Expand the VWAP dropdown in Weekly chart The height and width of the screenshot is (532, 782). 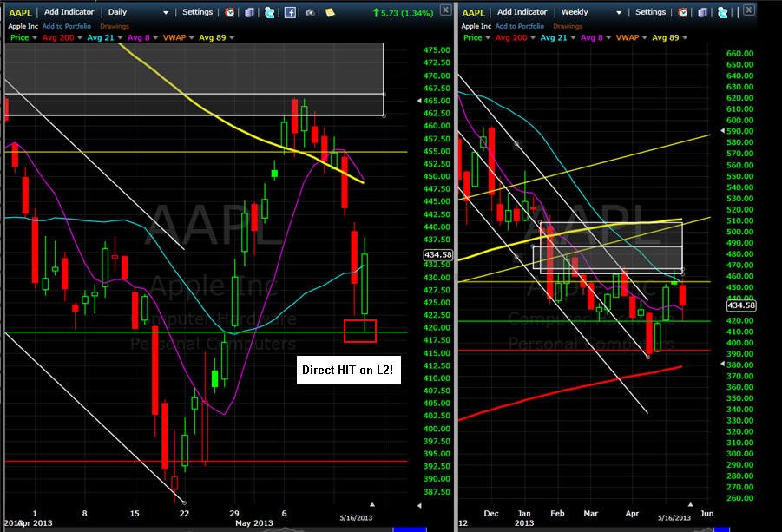point(644,38)
